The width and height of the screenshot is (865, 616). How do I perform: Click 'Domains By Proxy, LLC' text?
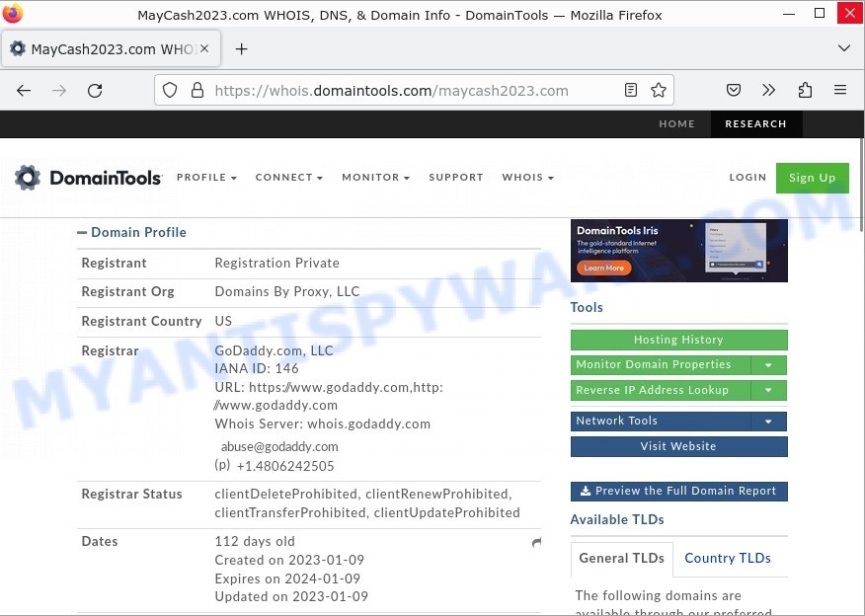tap(287, 292)
